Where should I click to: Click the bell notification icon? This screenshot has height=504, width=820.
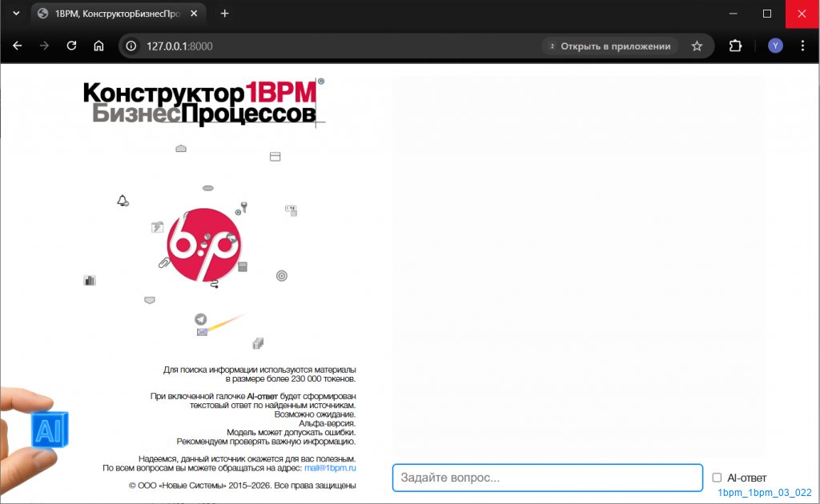pyautogui.click(x=123, y=201)
